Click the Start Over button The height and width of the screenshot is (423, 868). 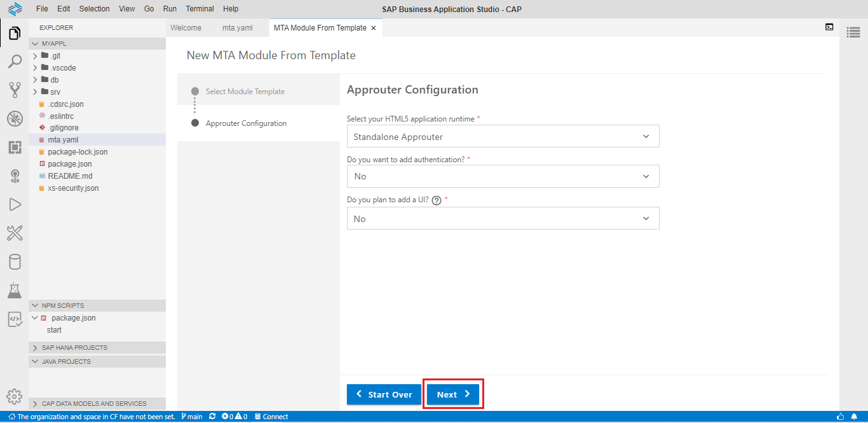coord(384,394)
